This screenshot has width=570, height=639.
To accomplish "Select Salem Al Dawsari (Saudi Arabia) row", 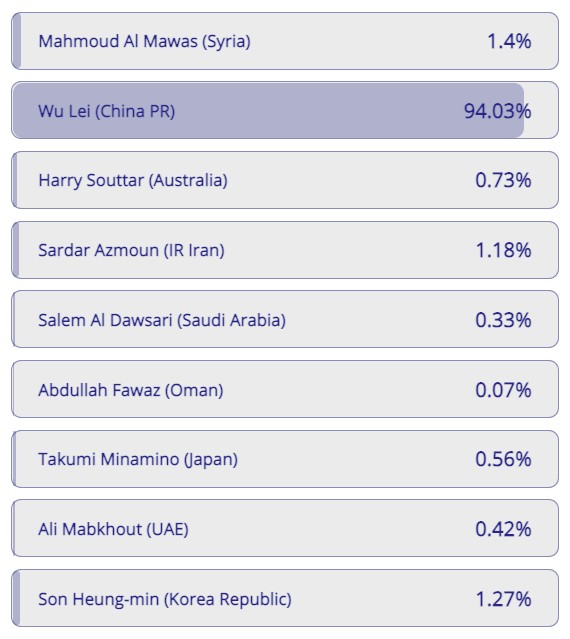I will pos(285,320).
